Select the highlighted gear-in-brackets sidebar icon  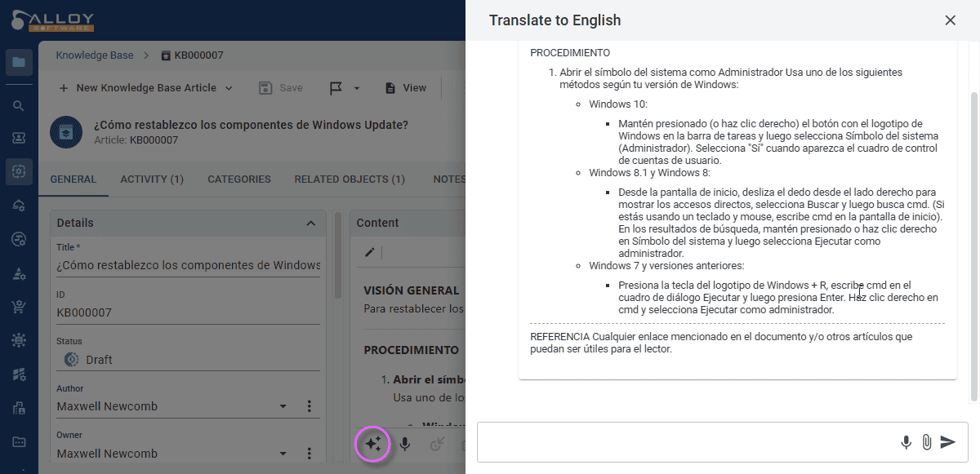(19, 171)
